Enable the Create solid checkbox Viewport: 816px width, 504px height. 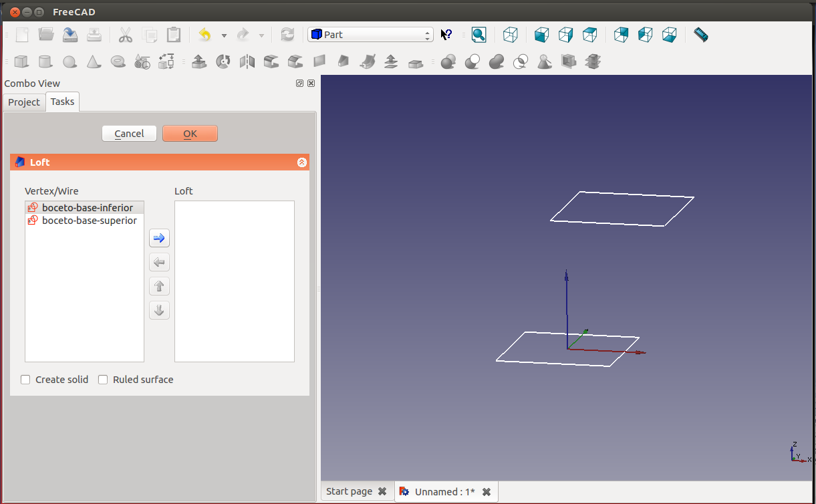click(26, 380)
